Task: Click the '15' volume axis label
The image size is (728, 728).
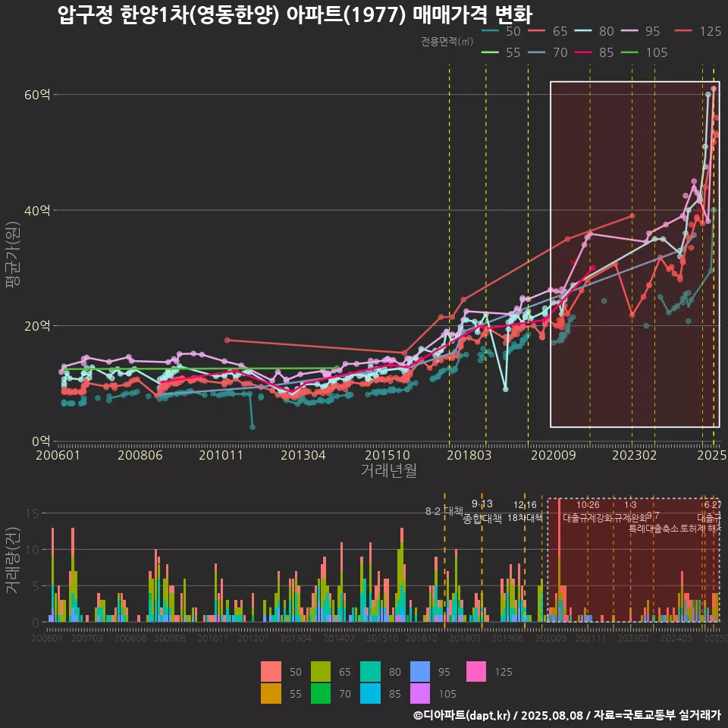Action: coord(33,513)
